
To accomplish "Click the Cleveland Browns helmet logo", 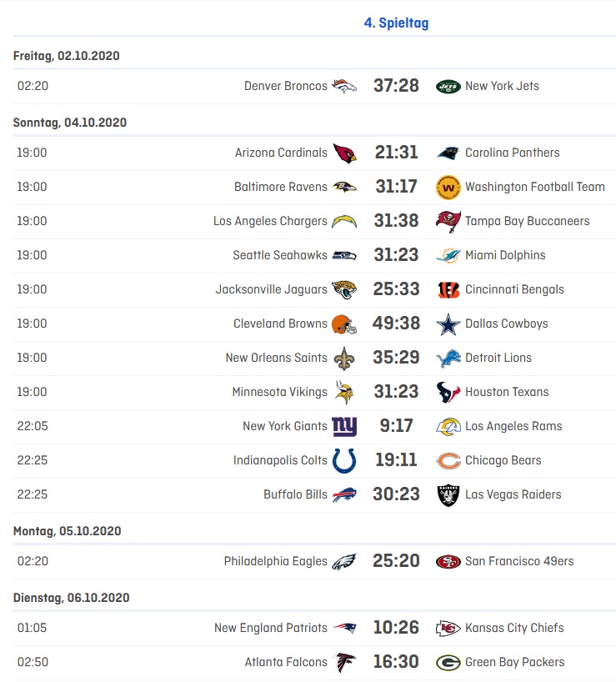I will (344, 324).
